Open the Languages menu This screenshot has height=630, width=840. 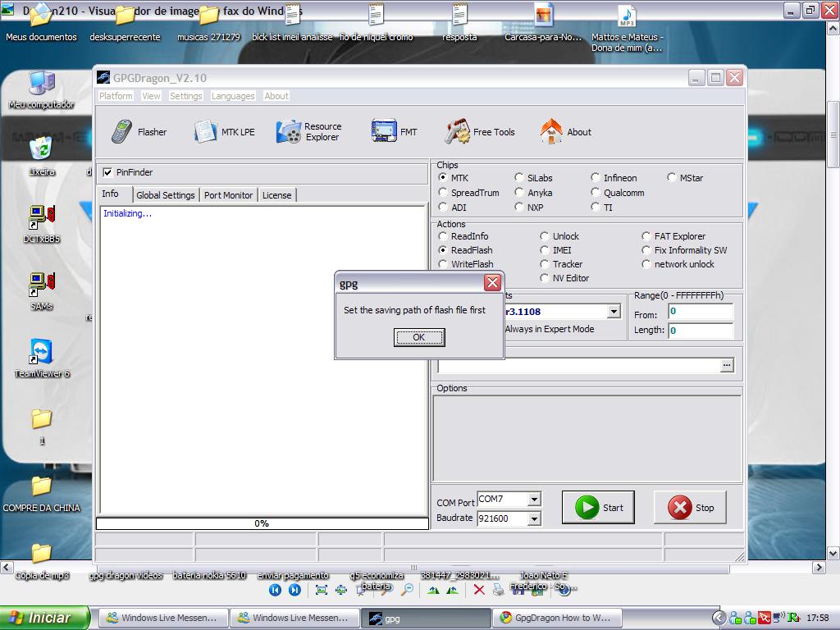233,96
